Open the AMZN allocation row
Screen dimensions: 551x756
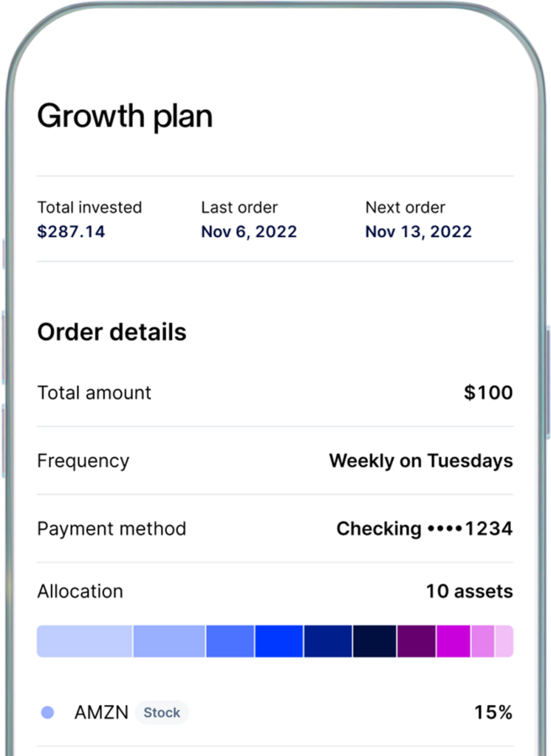(x=275, y=712)
